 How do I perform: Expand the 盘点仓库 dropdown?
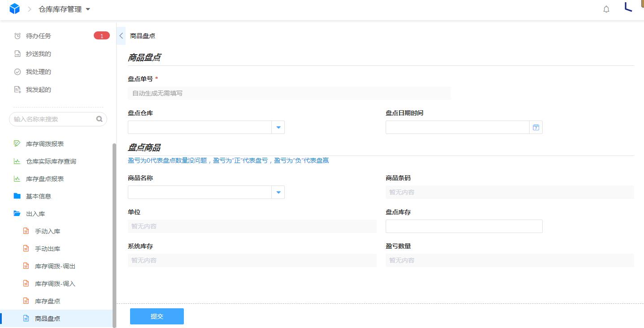click(x=278, y=127)
